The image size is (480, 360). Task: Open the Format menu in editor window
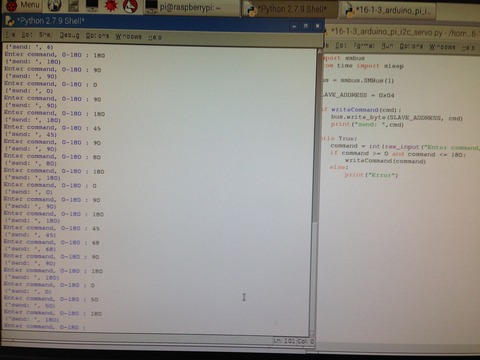[364, 45]
